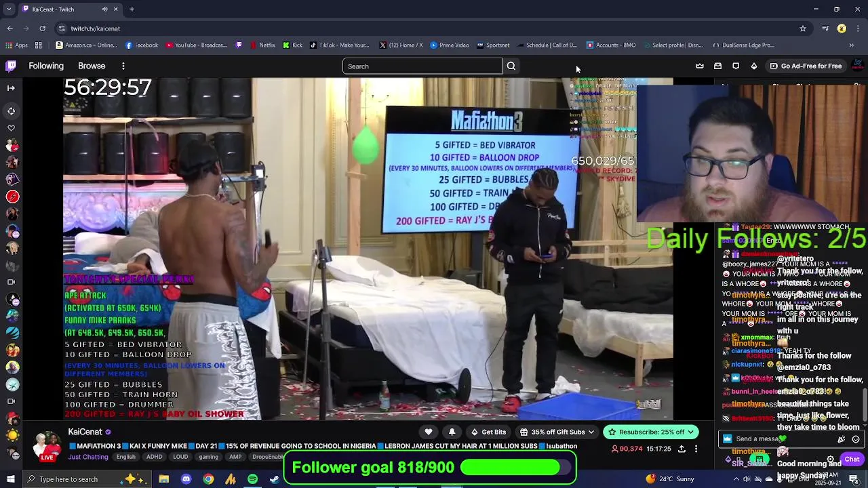This screenshot has height=488, width=868.
Task: Open Prime Loot crown icon
Action: click(700, 66)
